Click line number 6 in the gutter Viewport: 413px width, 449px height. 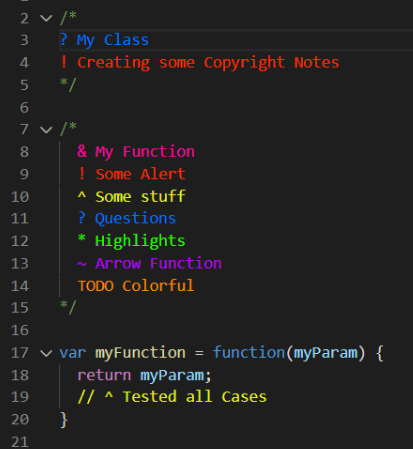[x=24, y=108]
